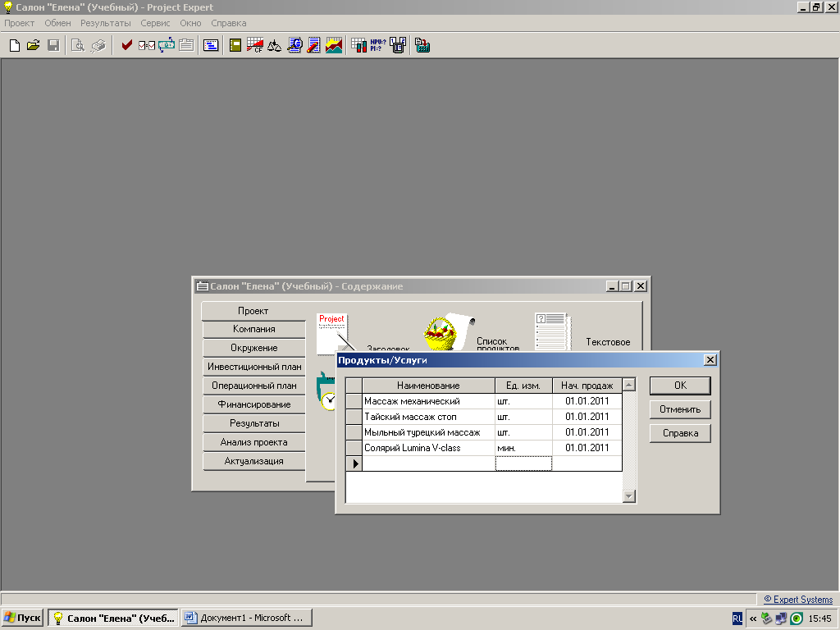This screenshot has width=840, height=630.
Task: Open the NPV PI analysis icon
Action: point(377,45)
